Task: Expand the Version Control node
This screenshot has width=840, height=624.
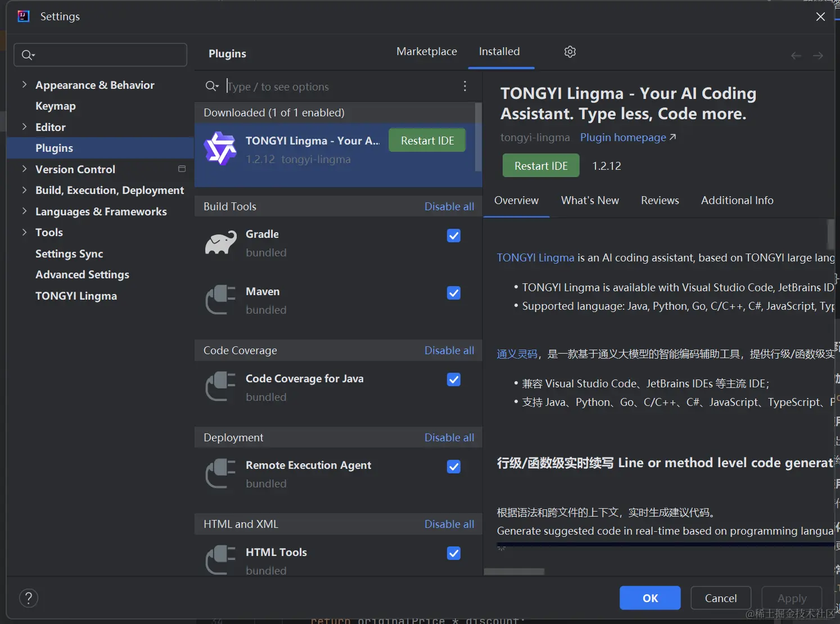Action: point(24,169)
